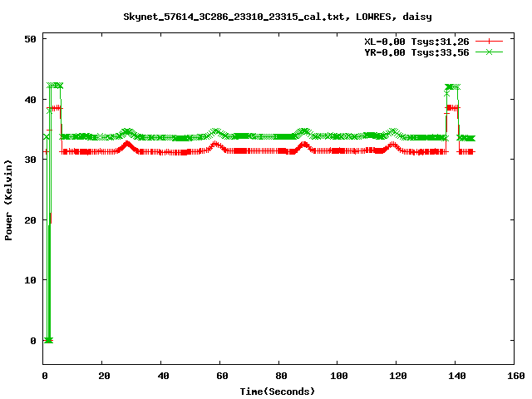Click the green curve peak near 58 seconds
Image resolution: width=532 pixels, height=399 pixels.
point(215,131)
